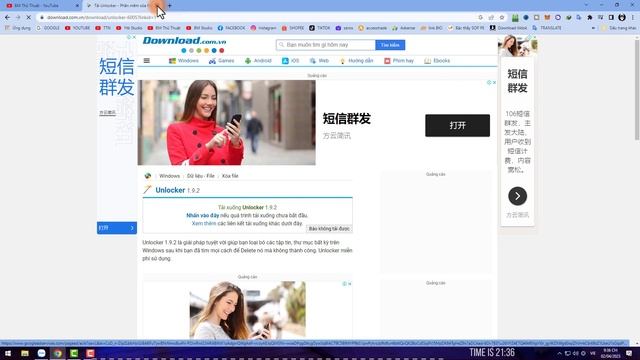This screenshot has width=640, height=360.
Task: Open the hamburger menu icon
Action: coord(147,61)
